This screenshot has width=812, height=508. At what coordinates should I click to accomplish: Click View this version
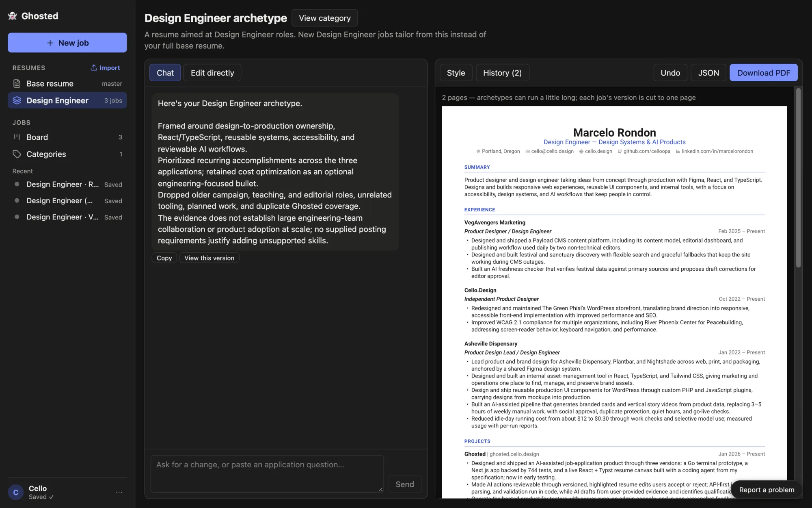click(209, 258)
